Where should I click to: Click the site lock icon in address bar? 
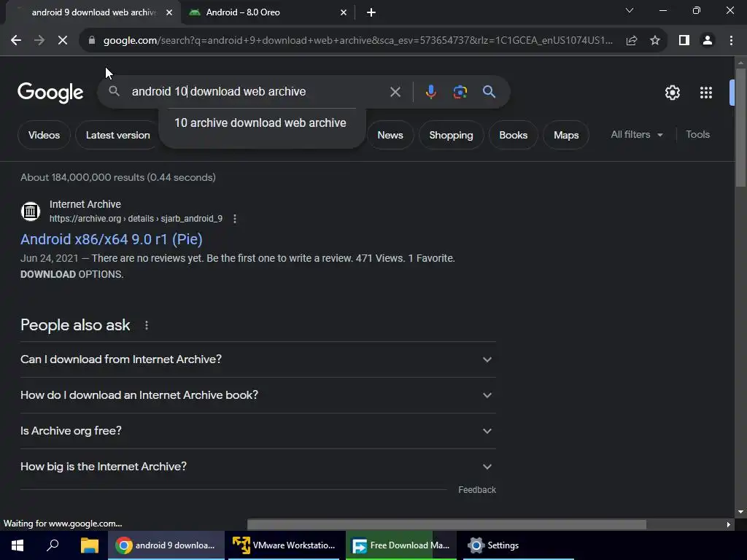click(x=92, y=41)
